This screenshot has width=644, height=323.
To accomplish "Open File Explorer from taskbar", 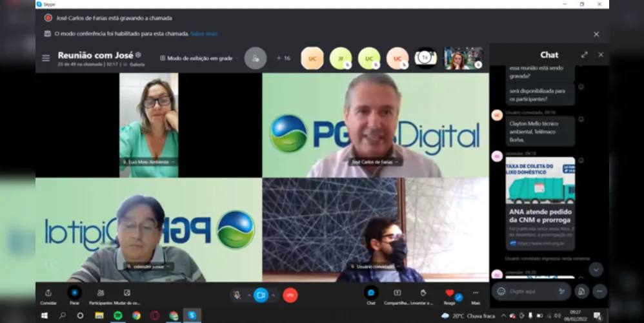I will pyautogui.click(x=99, y=316).
